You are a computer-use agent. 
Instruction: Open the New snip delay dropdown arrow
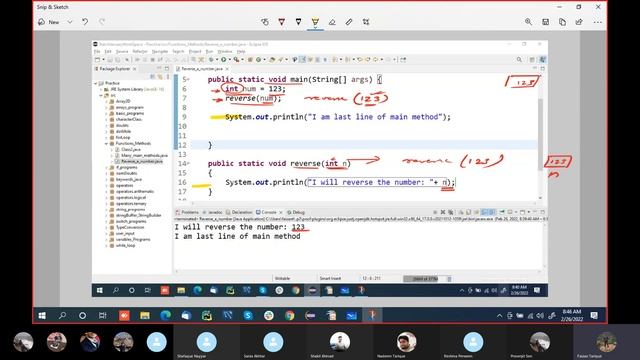coord(70,22)
